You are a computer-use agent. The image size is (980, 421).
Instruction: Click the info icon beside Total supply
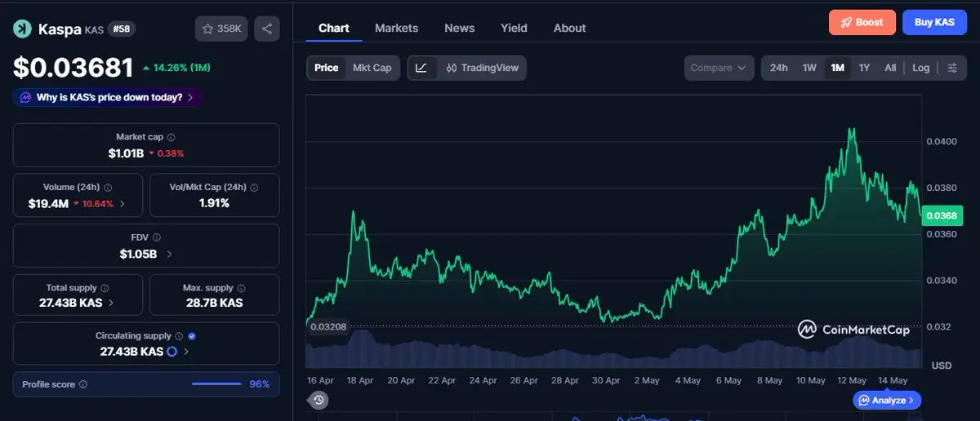[x=105, y=288]
